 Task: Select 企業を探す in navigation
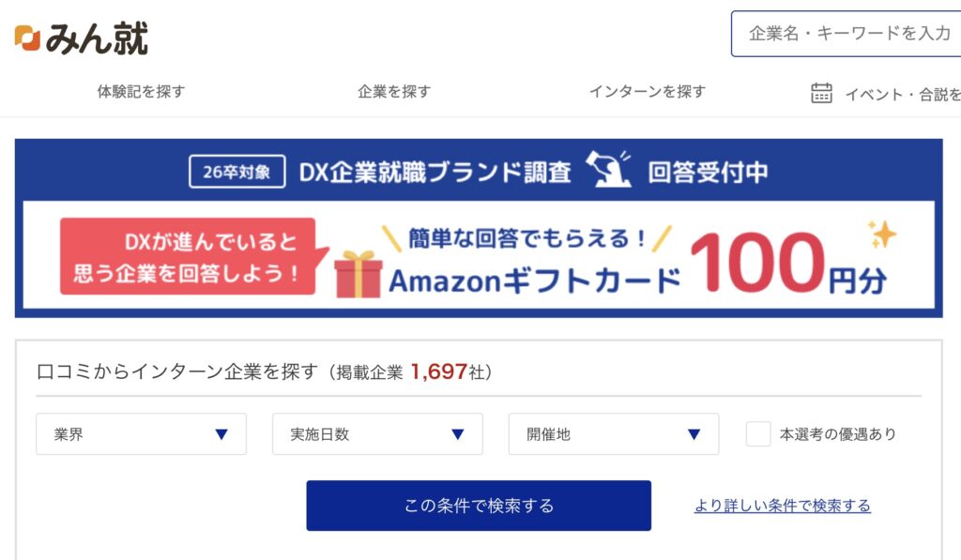click(394, 92)
